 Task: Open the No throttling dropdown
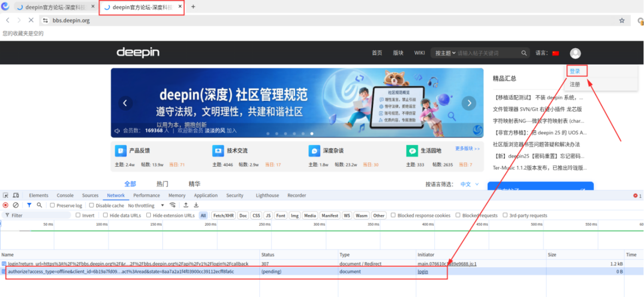pyautogui.click(x=146, y=206)
